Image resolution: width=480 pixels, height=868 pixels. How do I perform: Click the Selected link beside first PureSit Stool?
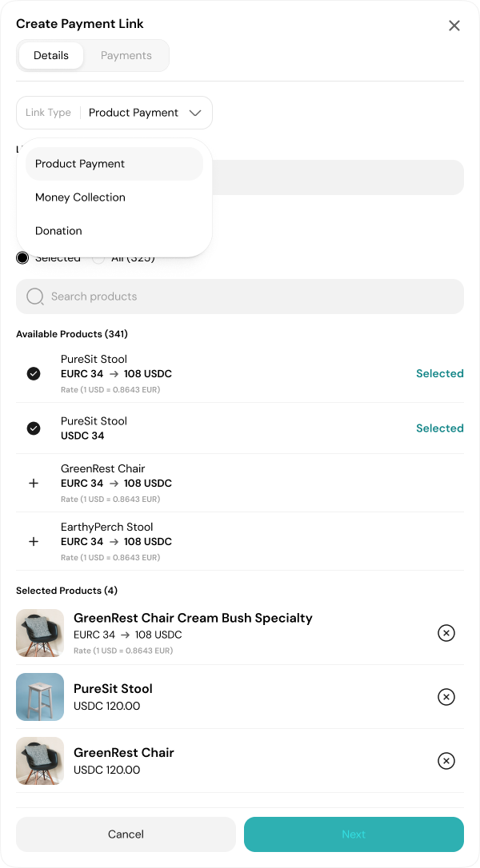pyautogui.click(x=440, y=373)
